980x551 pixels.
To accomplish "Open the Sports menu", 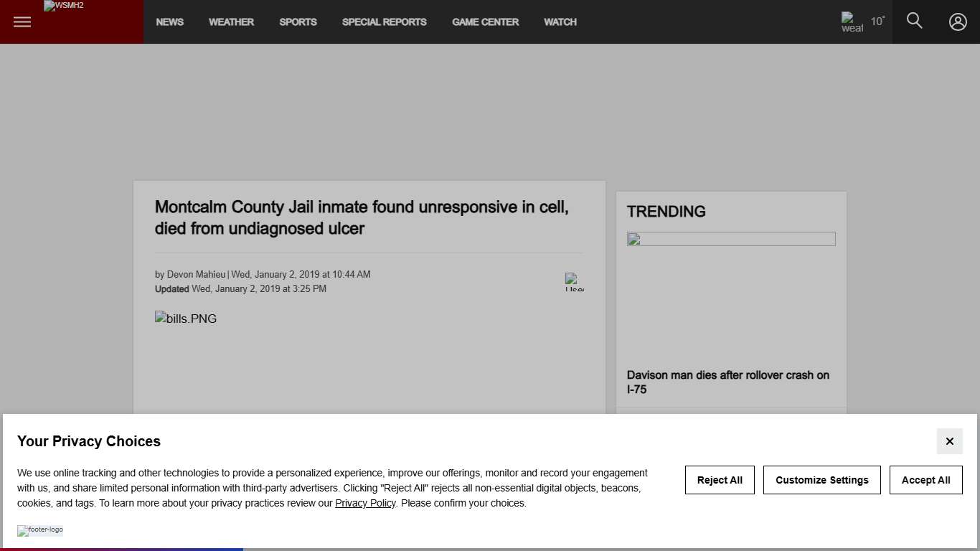I will click(x=298, y=22).
